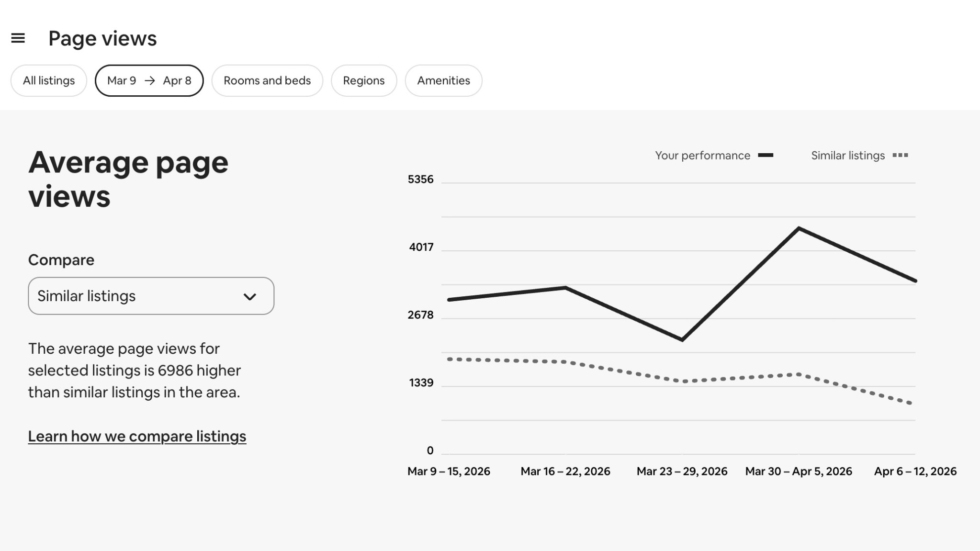Click the performance peak at Mar 30 – Apr 5
Viewport: 980px width, 551px height.
799,228
